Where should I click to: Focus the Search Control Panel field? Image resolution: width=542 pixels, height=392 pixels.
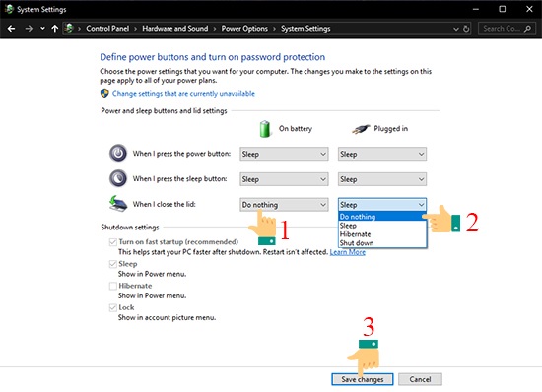click(508, 29)
